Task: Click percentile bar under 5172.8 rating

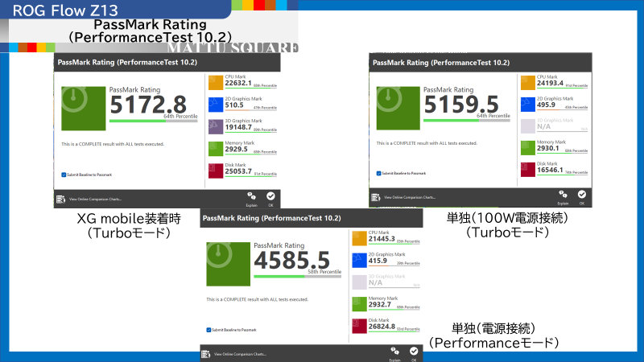Action: (x=153, y=121)
